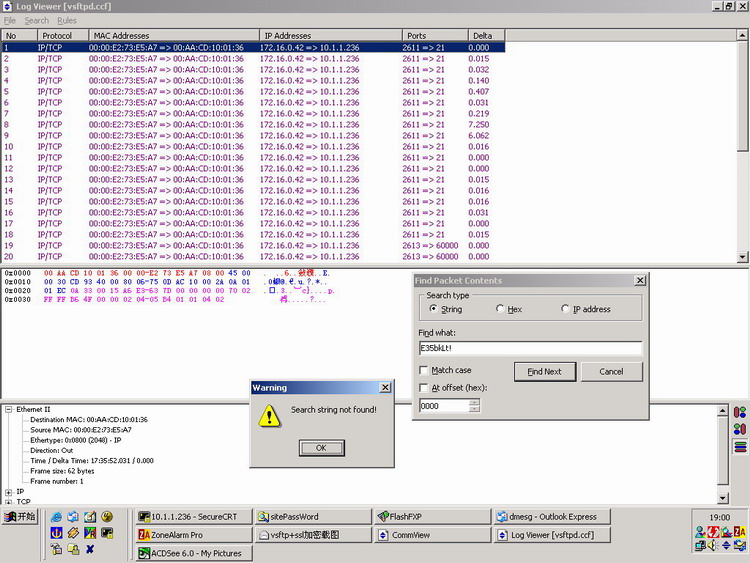Switch to dmesg Outlook Express window
This screenshot has width=750, height=563.
[x=552, y=517]
